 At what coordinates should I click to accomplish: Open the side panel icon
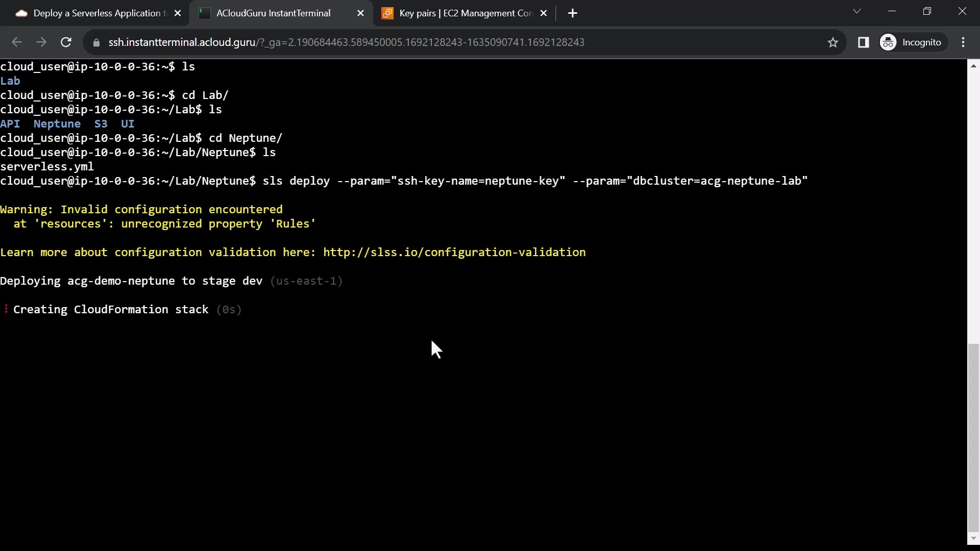(863, 42)
